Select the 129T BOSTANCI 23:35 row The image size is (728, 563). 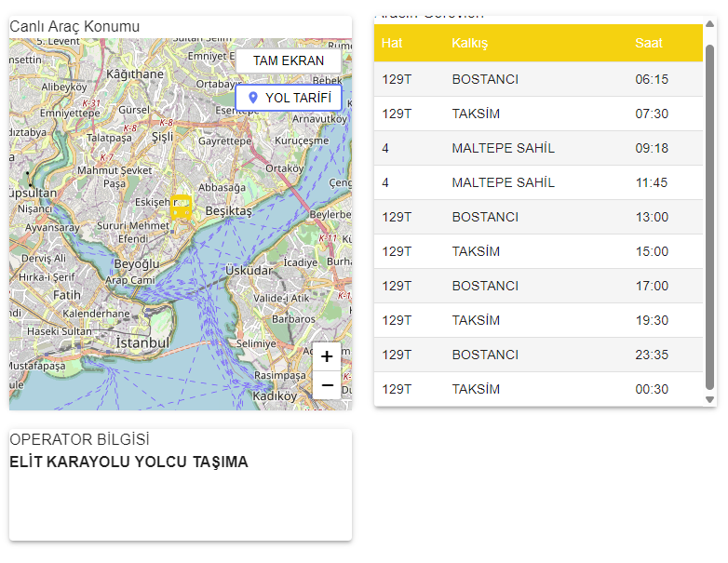click(x=538, y=355)
